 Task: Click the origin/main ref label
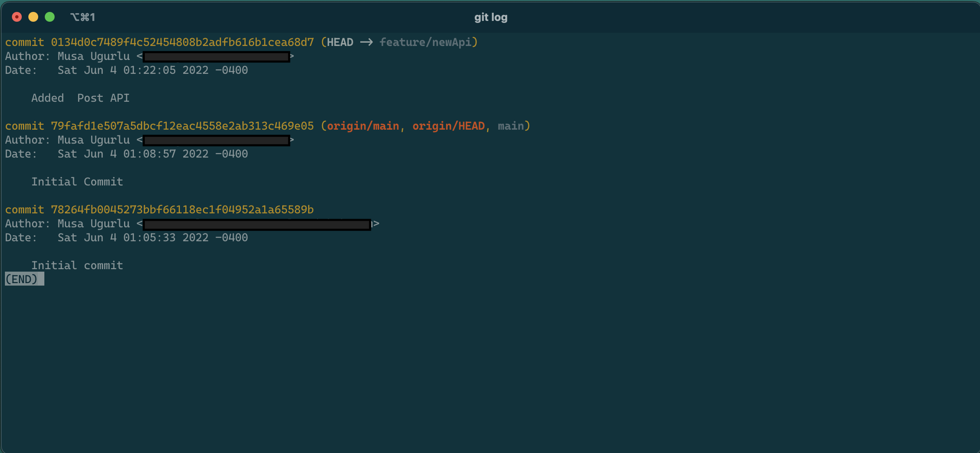coord(363,126)
